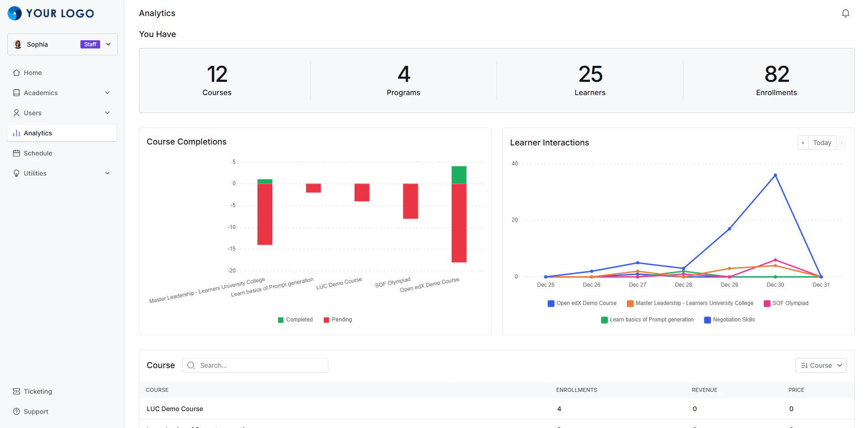Click the search magnifier icon

tap(191, 365)
